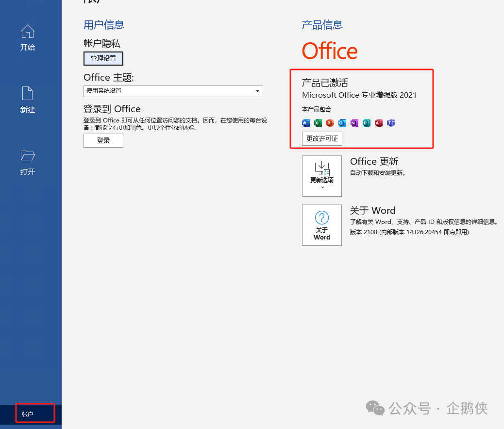The width and height of the screenshot is (504, 429).
Task: Switch to 新建 in the navigation pane
Action: coord(28,100)
